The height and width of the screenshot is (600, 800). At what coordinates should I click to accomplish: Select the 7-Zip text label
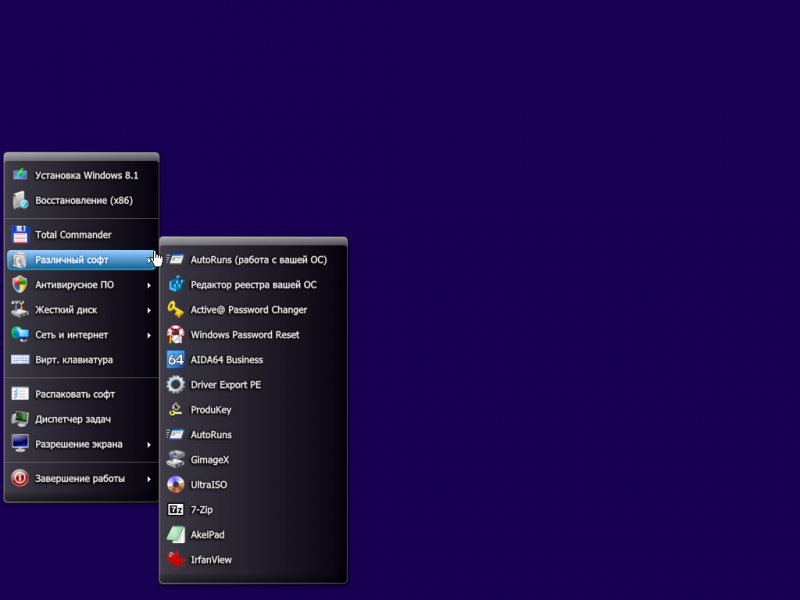click(202, 510)
